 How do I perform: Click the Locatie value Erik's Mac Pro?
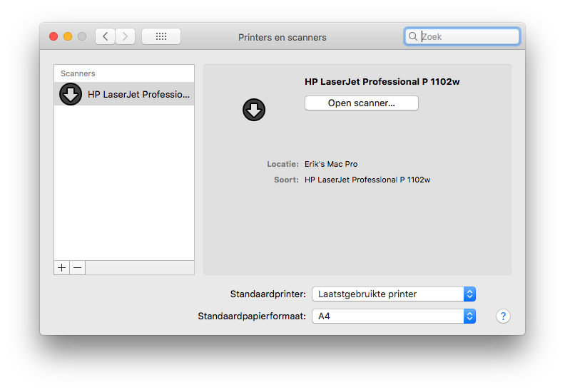(331, 164)
